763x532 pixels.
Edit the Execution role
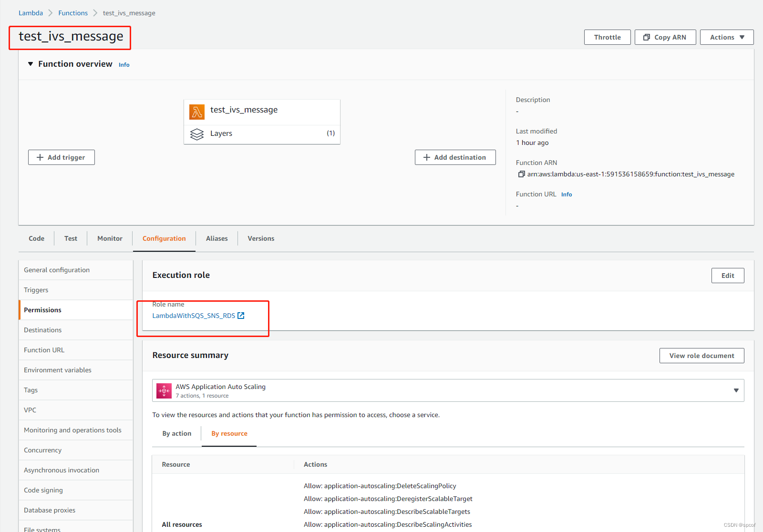[728, 276]
